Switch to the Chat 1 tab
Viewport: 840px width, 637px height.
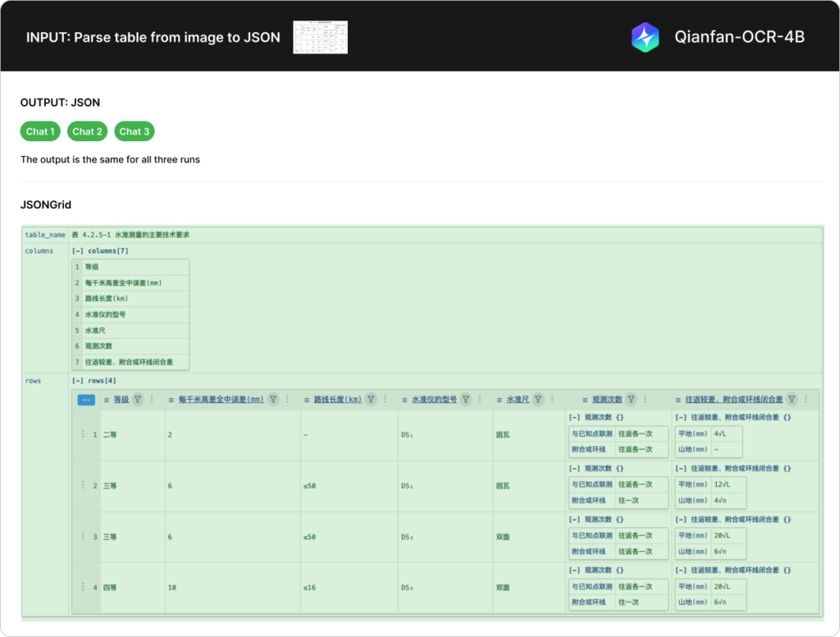pyautogui.click(x=40, y=131)
